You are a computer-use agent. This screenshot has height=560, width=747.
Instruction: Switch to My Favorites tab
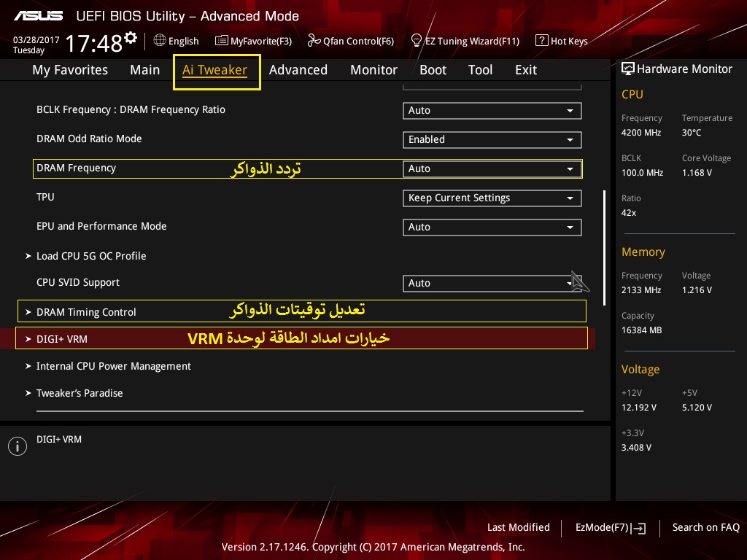(x=70, y=70)
